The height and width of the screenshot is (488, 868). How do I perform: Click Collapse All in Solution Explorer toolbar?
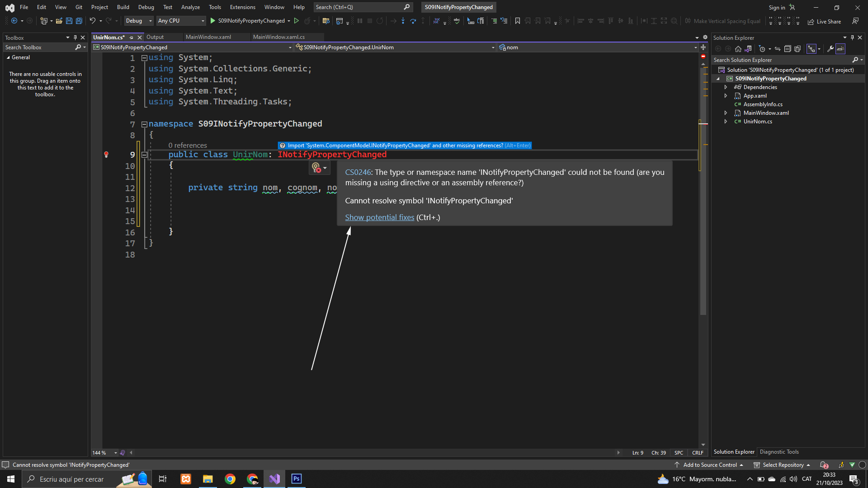tap(788, 49)
